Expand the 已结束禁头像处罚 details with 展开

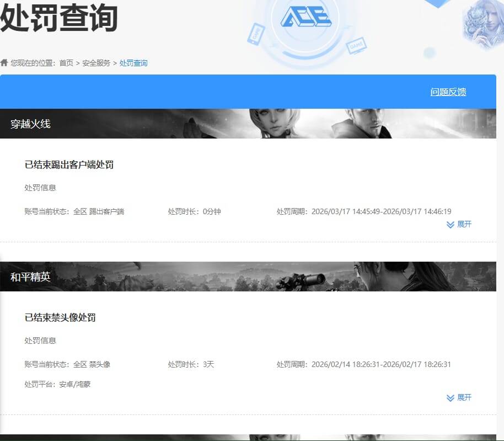[459, 397]
